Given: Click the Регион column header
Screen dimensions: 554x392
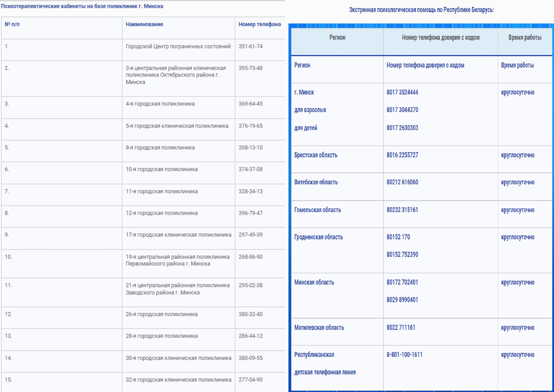Looking at the screenshot, I should (337, 37).
